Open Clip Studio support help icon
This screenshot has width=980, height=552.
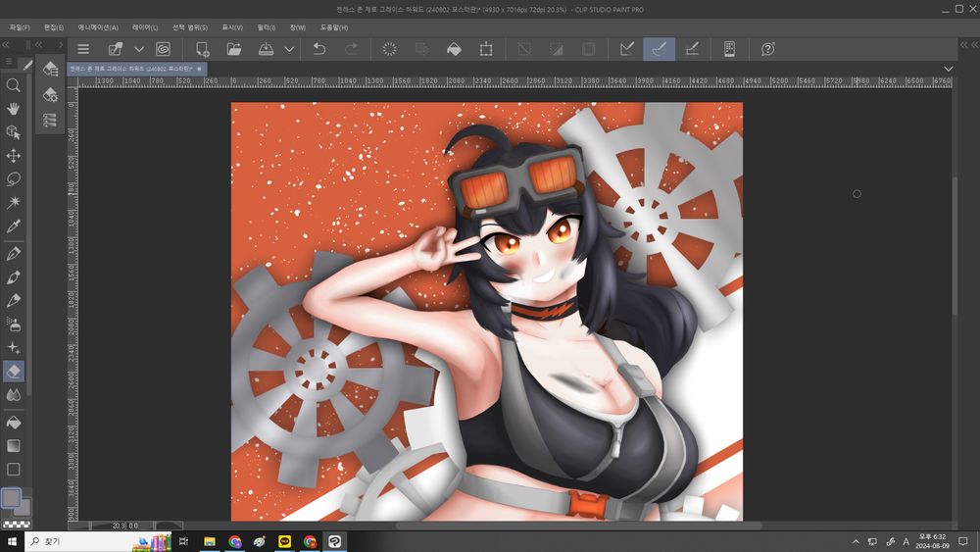point(767,49)
